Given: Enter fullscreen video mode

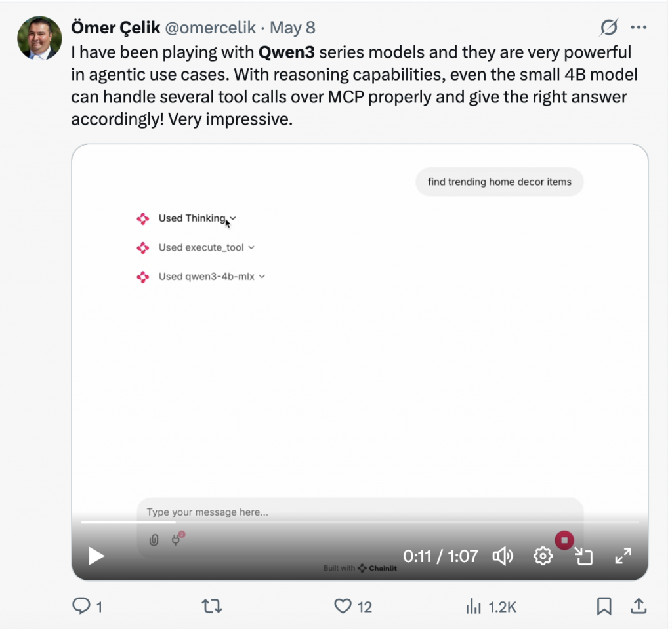Looking at the screenshot, I should [623, 556].
